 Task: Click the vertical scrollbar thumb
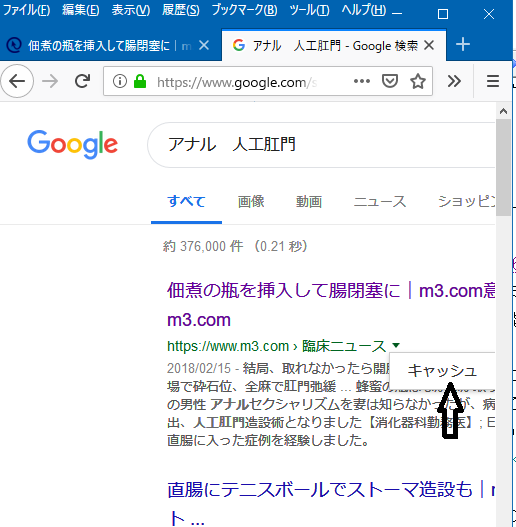point(503,167)
